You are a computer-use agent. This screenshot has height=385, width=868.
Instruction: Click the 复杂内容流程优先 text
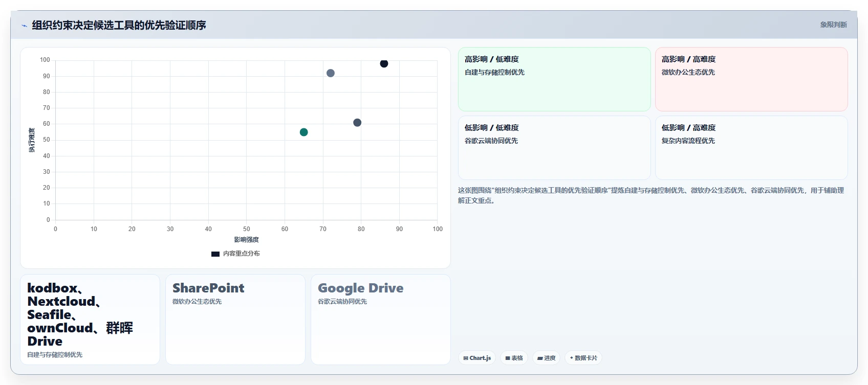688,141
